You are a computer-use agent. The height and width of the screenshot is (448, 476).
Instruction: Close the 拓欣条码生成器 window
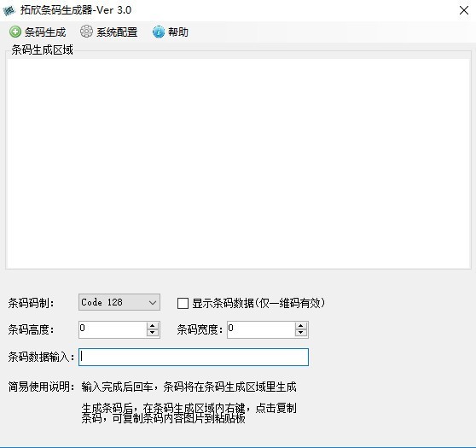pyautogui.click(x=464, y=10)
